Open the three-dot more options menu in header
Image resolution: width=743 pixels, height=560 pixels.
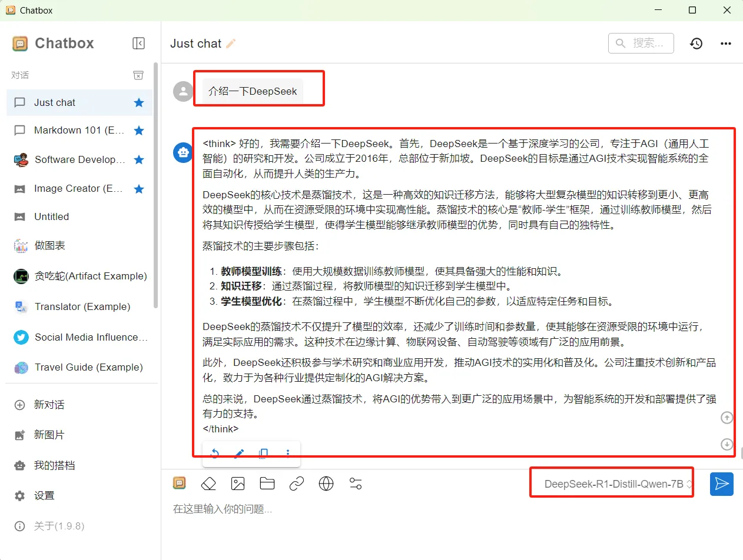[726, 44]
